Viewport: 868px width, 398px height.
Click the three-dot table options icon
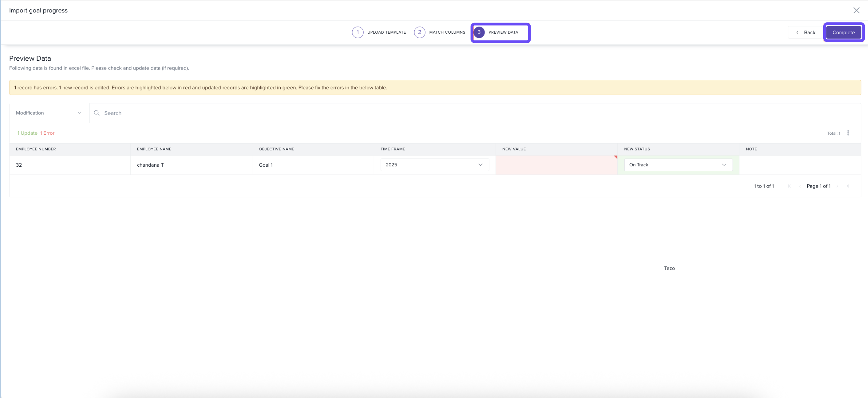pos(848,133)
